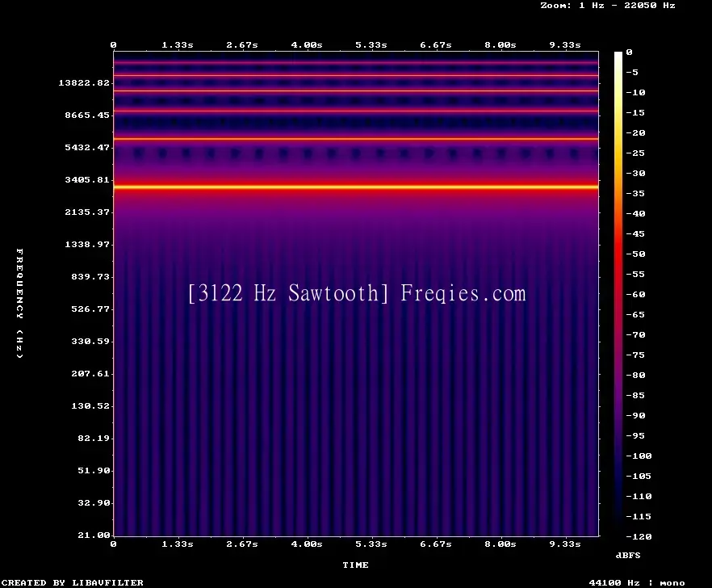Click the 6.67s label on the top time axis

(435, 45)
